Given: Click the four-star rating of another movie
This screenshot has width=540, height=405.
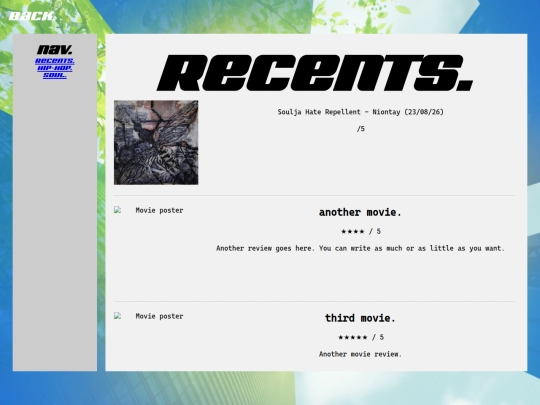Looking at the screenshot, I should pos(361,231).
